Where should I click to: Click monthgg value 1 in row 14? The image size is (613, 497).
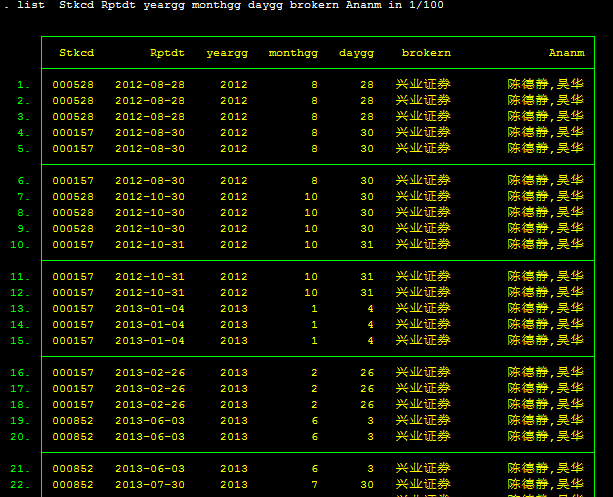pos(314,325)
